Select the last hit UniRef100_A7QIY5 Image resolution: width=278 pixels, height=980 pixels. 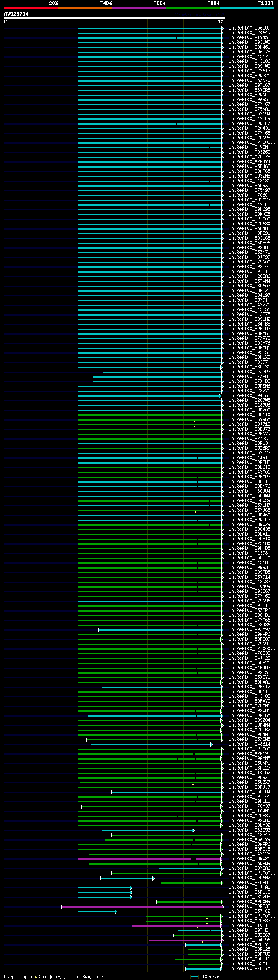pyautogui.click(x=249, y=968)
